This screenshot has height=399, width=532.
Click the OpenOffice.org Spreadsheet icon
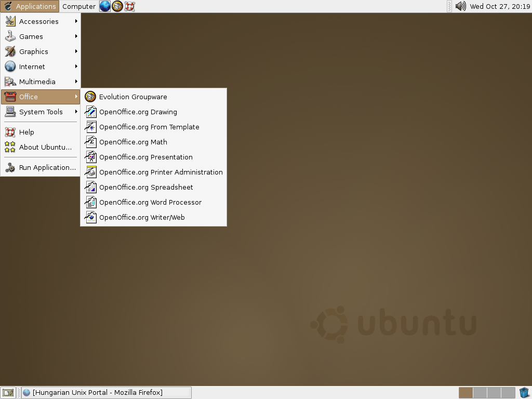pyautogui.click(x=90, y=187)
